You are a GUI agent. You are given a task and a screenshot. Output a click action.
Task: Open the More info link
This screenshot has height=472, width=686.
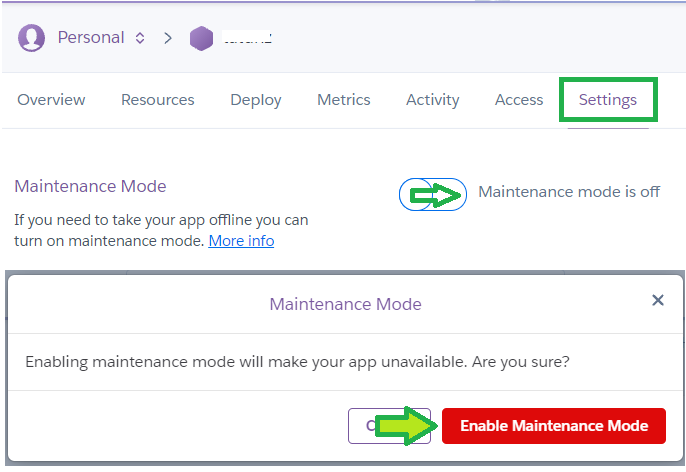point(241,241)
